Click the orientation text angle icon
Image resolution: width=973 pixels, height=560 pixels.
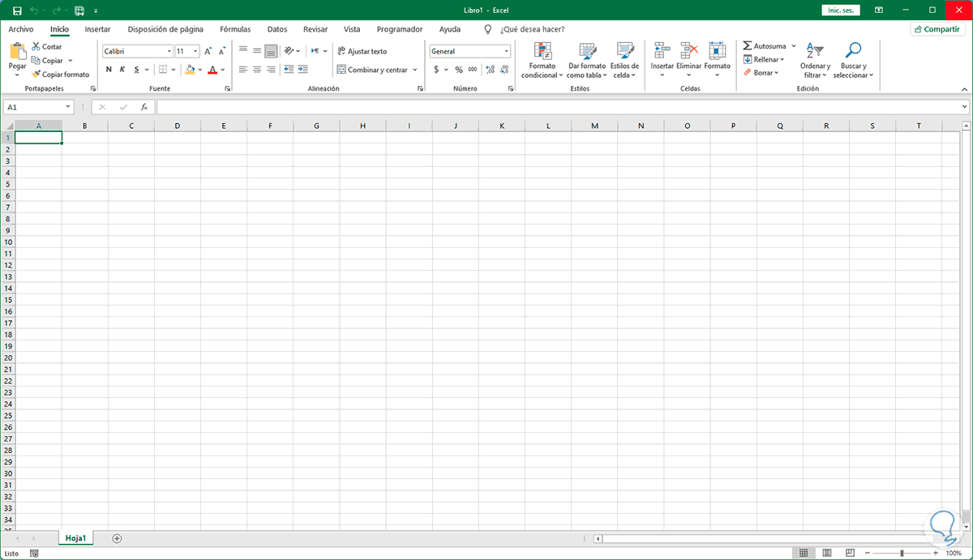289,50
